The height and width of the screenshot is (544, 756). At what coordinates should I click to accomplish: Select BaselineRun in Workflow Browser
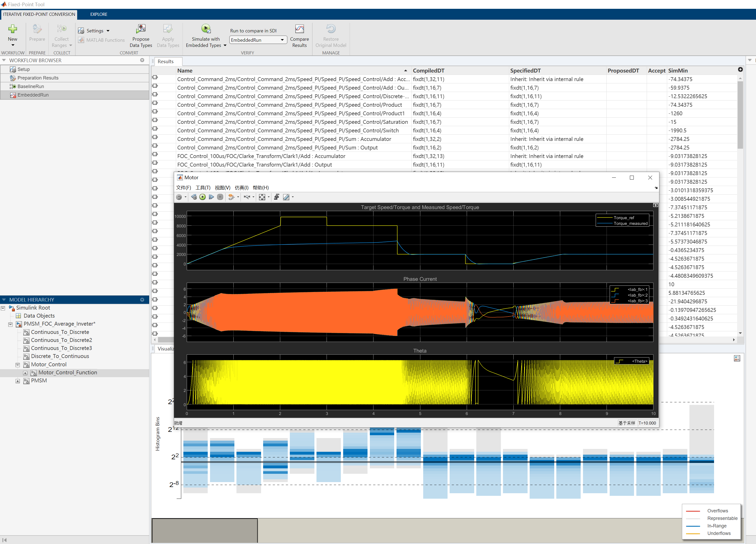tap(31, 86)
